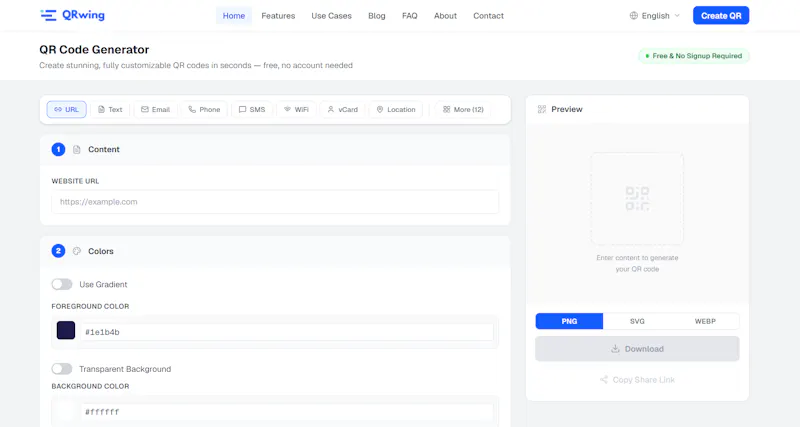The height and width of the screenshot is (427, 800).
Task: Click the QR placeholder icon in preview
Action: click(x=637, y=198)
